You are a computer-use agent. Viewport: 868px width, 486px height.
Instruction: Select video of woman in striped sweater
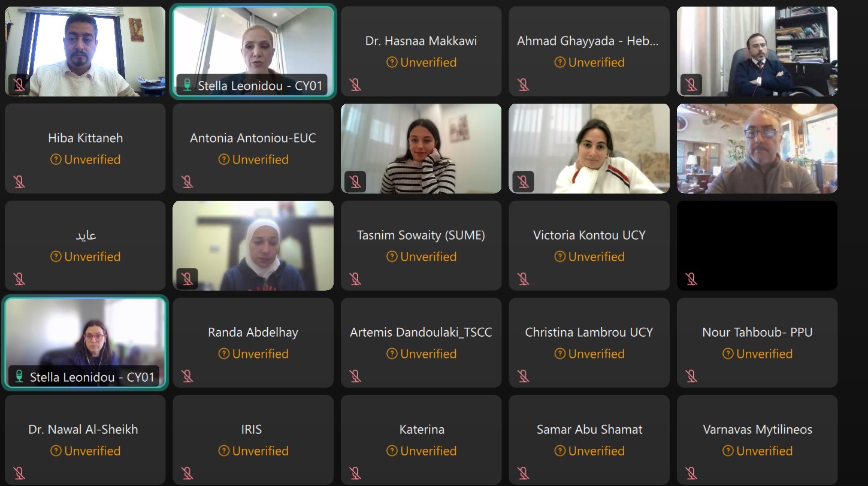pyautogui.click(x=421, y=149)
